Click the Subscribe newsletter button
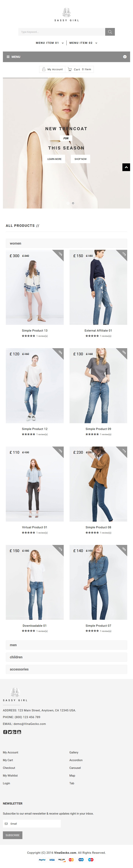Image resolution: width=133 pixels, height=868 pixels. (13, 835)
